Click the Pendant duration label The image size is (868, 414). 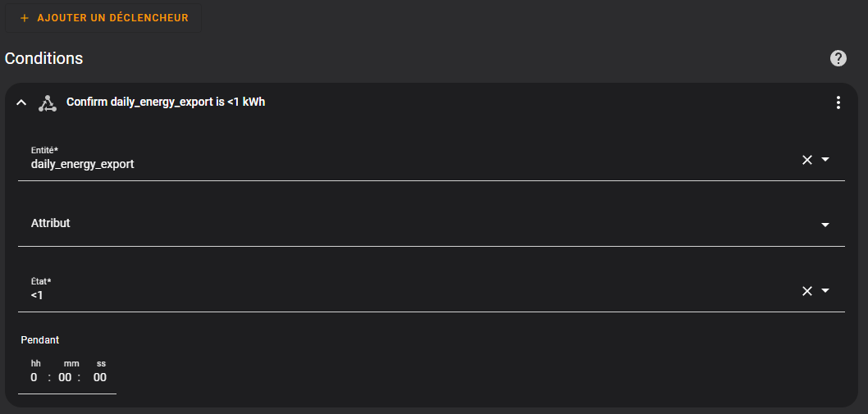pos(40,340)
